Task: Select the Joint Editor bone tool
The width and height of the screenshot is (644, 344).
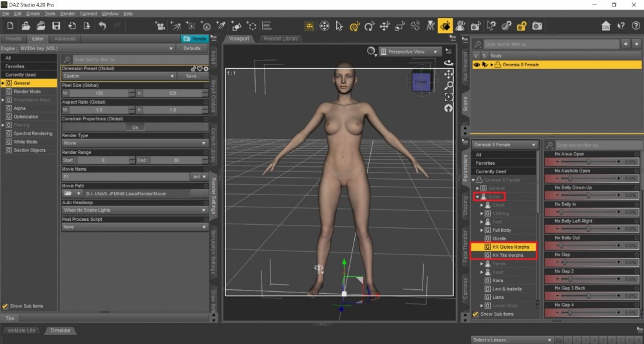Action: (x=415, y=26)
